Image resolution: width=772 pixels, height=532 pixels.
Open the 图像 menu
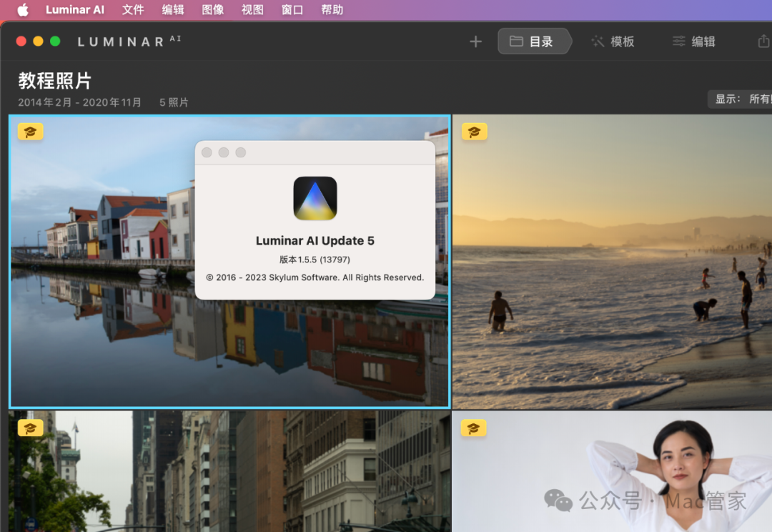(x=212, y=9)
